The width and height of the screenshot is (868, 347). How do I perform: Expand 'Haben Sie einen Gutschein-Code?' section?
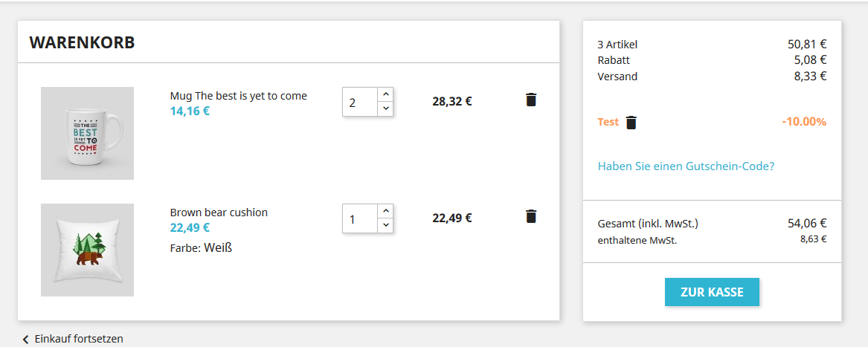point(686,166)
